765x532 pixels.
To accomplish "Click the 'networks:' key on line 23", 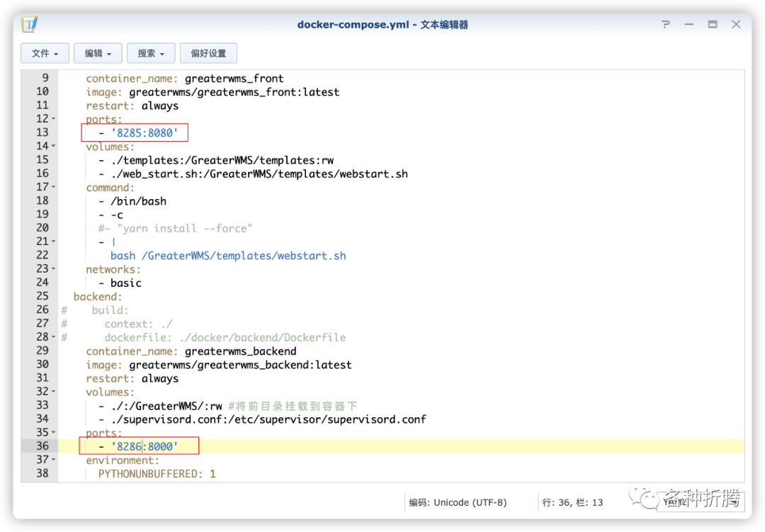I will tap(113, 270).
